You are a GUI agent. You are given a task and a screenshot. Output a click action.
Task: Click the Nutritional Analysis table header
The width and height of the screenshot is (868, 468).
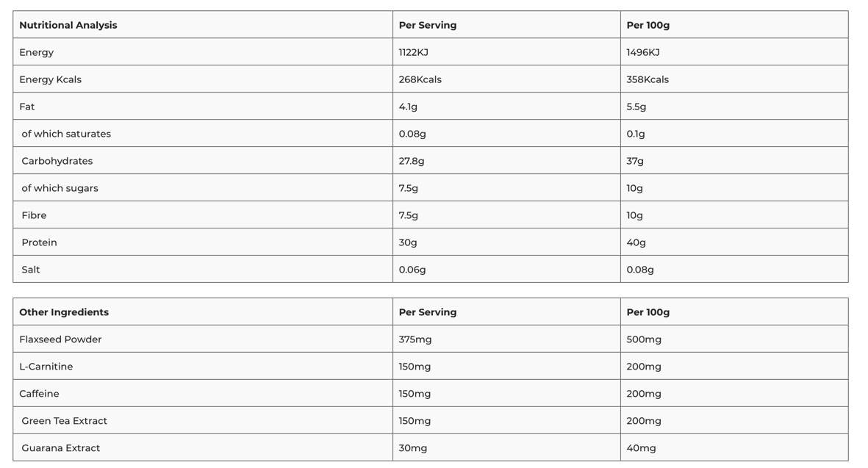coord(68,25)
